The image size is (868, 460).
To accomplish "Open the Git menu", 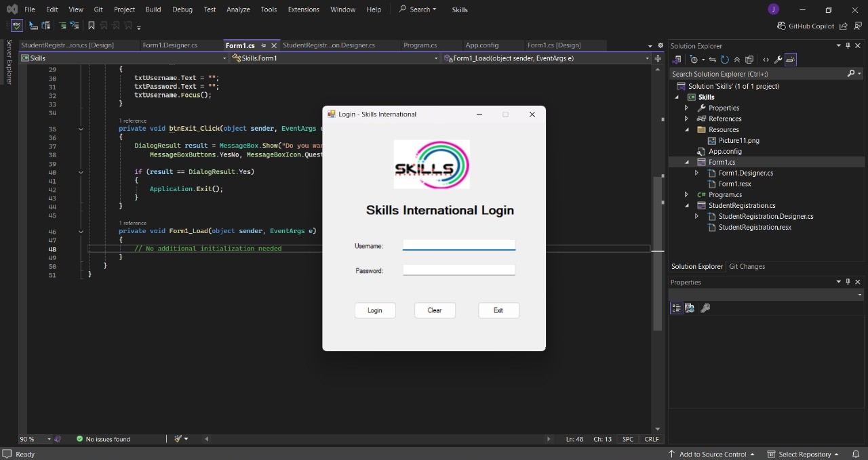I will 98,9.
